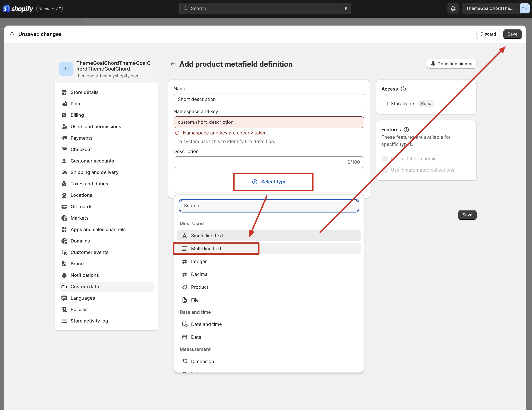Choose Multi-line text type

click(x=269, y=249)
